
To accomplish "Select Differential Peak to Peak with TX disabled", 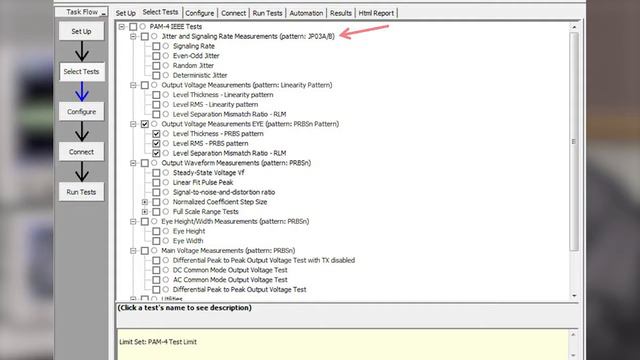I will (264, 260).
